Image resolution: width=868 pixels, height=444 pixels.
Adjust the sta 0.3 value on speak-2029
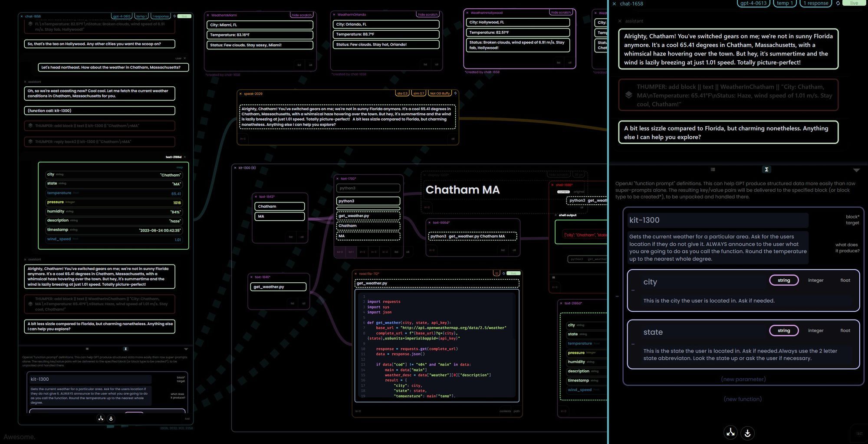tap(403, 93)
